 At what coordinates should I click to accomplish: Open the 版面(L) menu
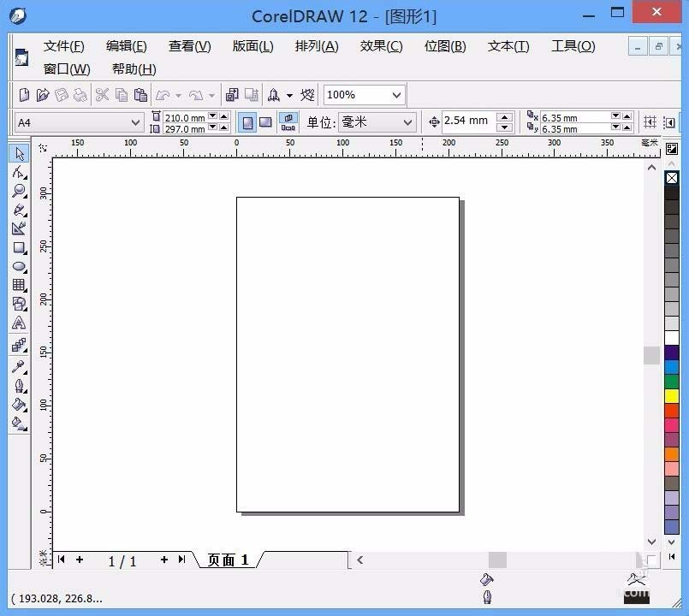click(253, 45)
